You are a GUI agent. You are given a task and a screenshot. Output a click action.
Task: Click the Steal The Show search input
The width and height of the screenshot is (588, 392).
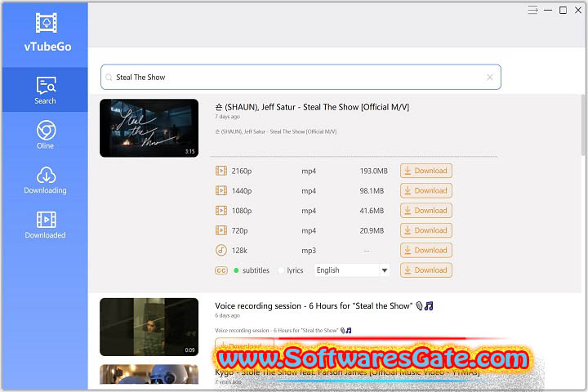[x=300, y=77]
